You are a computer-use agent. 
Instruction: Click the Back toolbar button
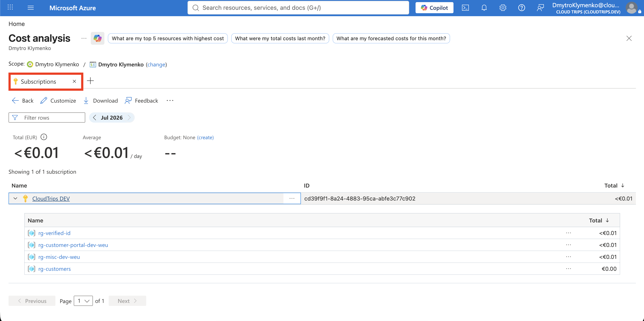[x=23, y=100]
